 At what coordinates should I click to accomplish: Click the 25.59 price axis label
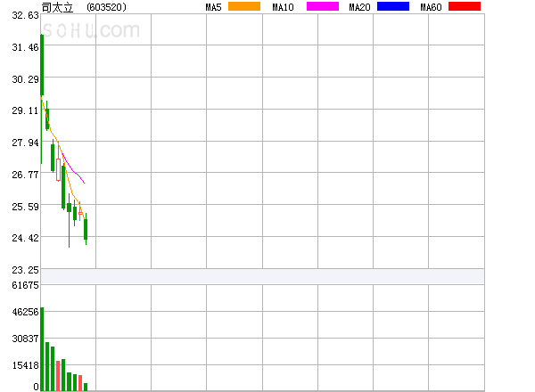[25, 207]
